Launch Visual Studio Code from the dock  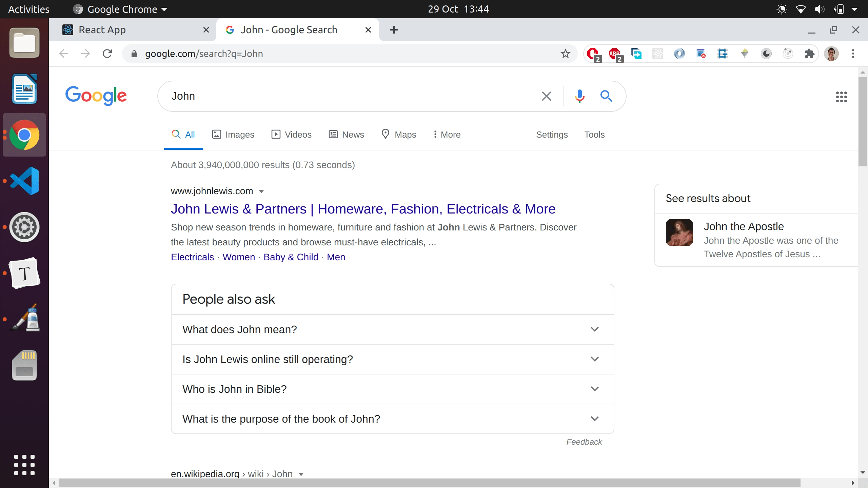coord(24,181)
